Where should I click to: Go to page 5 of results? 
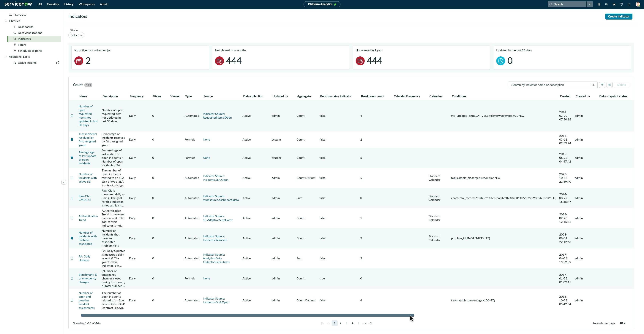358,324
